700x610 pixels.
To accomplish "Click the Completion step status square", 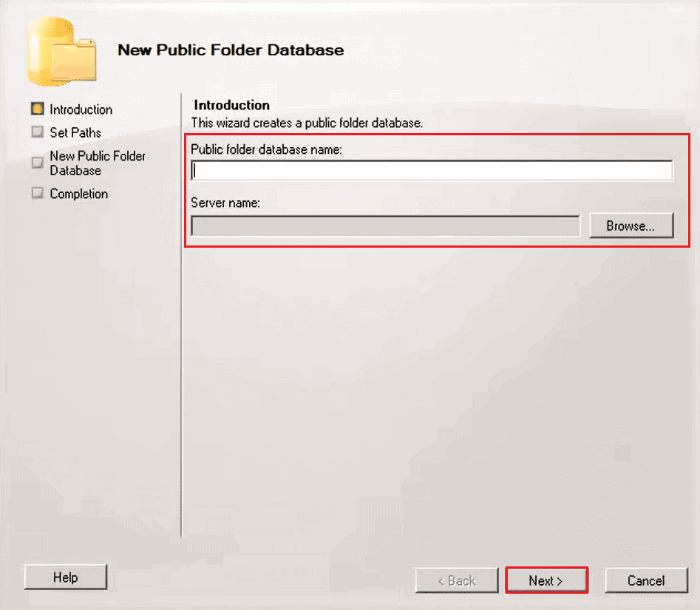I will coord(36,194).
